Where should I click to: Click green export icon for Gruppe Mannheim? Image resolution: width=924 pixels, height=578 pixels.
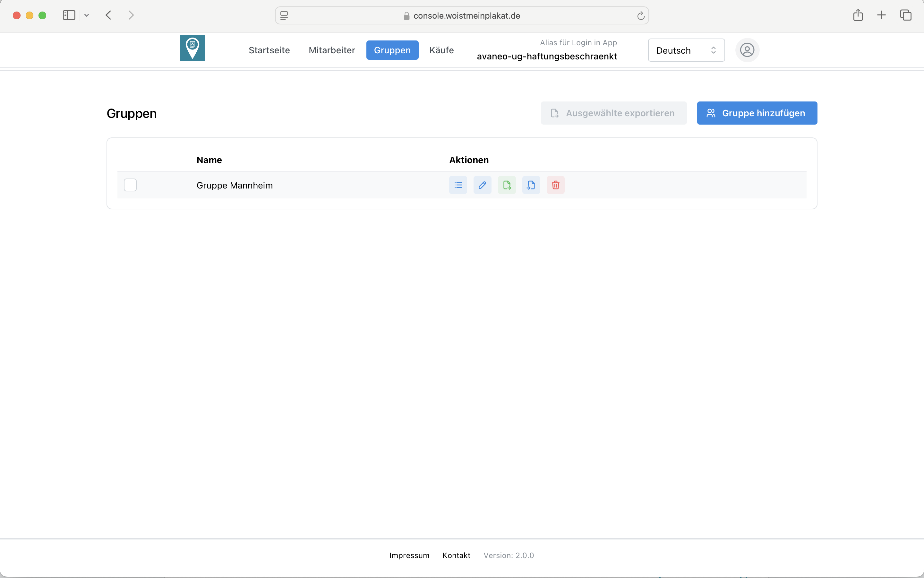507,185
